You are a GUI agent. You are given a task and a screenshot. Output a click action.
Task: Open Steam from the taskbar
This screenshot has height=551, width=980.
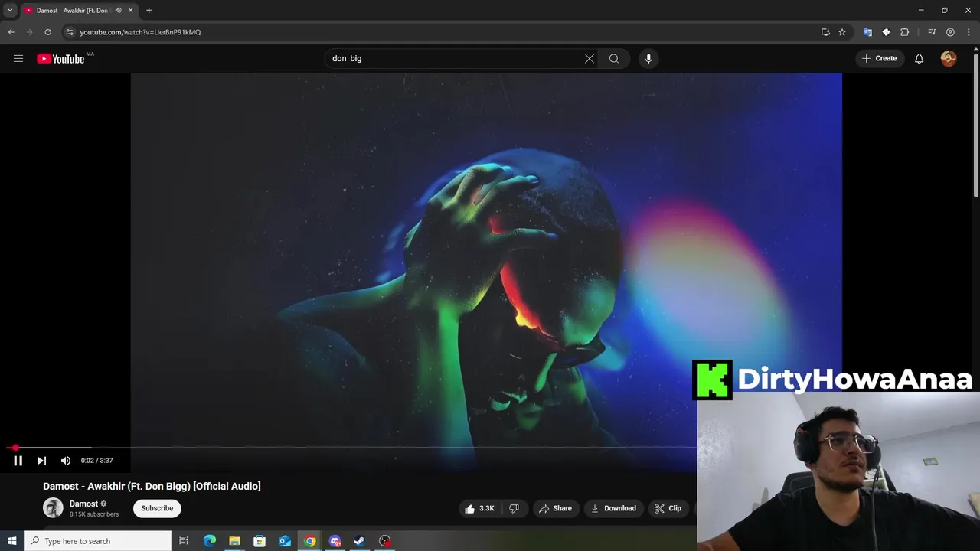(359, 541)
